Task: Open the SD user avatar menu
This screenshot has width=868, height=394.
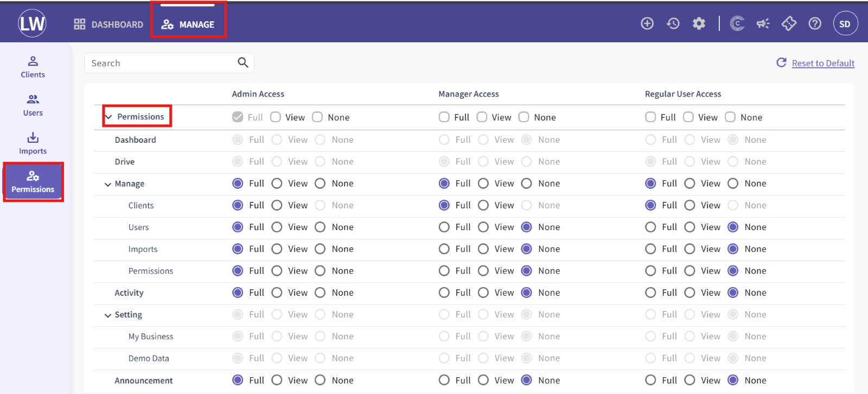Action: point(845,23)
